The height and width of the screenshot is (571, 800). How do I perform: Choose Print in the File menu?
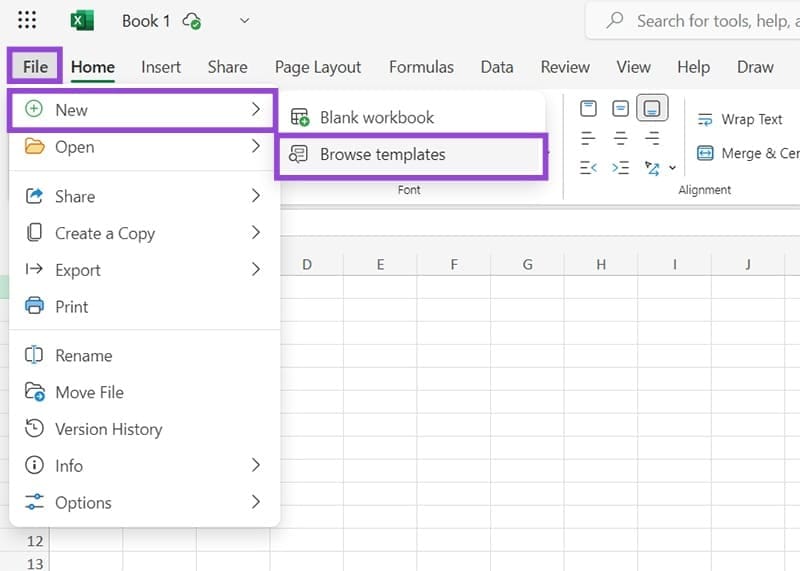click(x=72, y=307)
